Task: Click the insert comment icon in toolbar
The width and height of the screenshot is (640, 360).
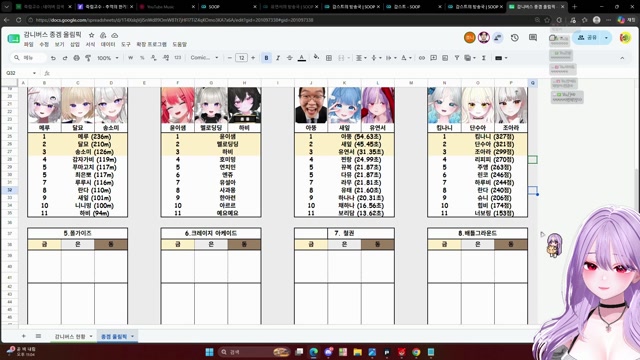Action: pos(433,58)
